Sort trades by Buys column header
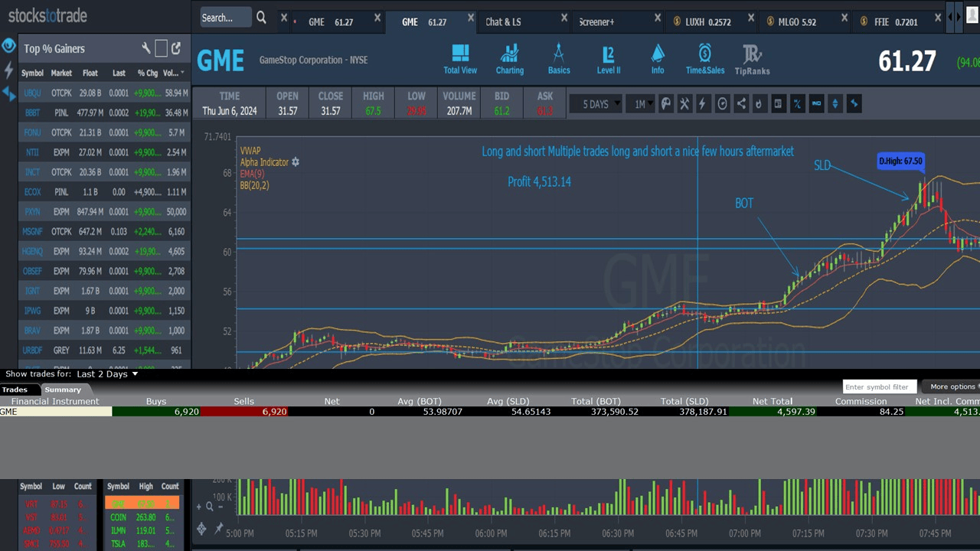The width and height of the screenshot is (980, 551). click(x=156, y=401)
